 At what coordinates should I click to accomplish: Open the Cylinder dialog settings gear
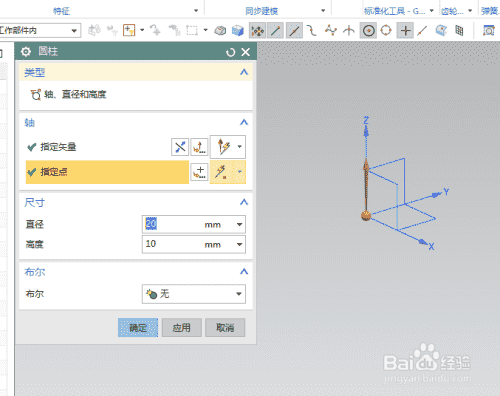pos(26,52)
